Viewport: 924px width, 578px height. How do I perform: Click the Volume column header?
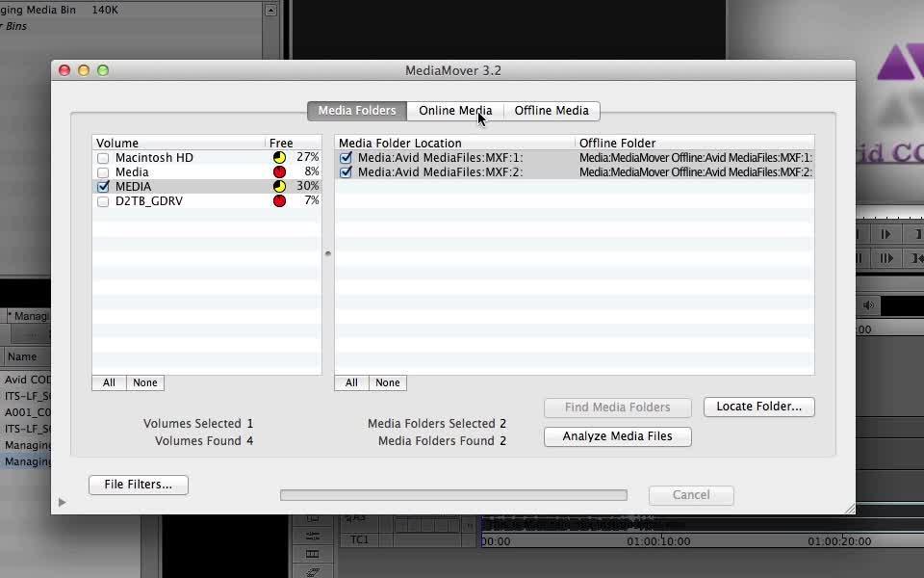179,143
